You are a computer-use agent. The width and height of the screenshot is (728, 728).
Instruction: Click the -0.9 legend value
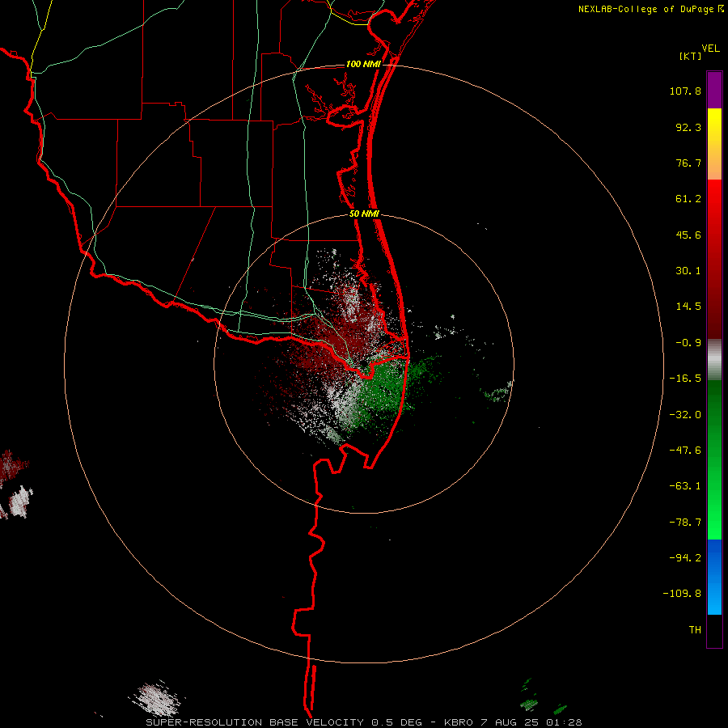pos(688,343)
